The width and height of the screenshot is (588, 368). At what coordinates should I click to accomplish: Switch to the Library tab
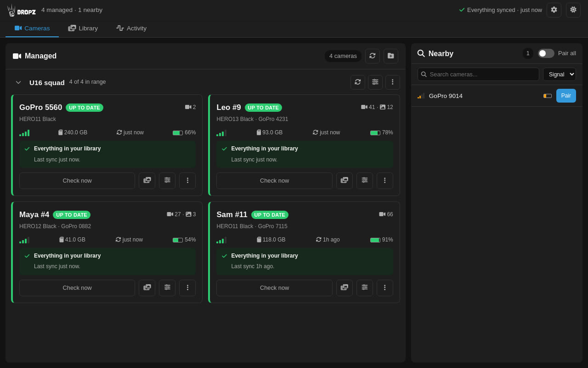tap(83, 29)
